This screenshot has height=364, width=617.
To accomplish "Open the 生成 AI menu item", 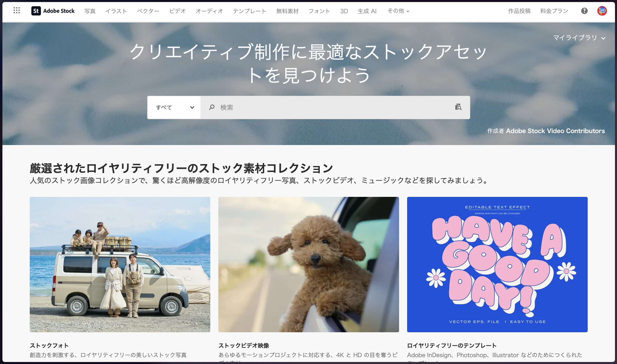I will (367, 11).
